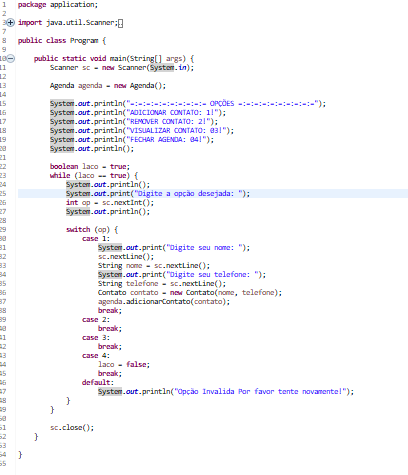Click 'int op = sc.nextInt();' line

point(110,203)
